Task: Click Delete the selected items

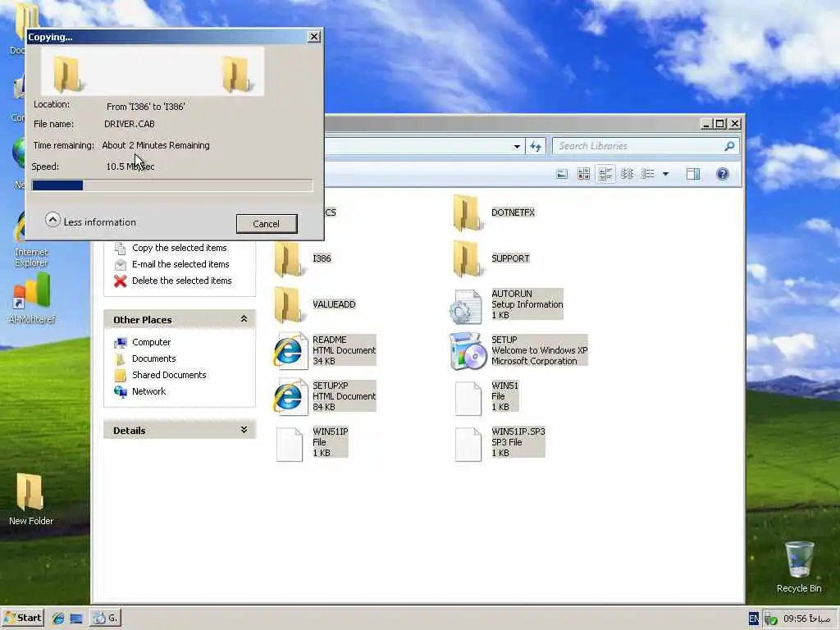Action: [181, 281]
